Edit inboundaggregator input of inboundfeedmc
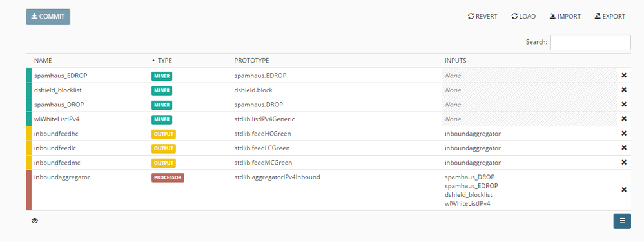The height and width of the screenshot is (242, 644). [473, 162]
